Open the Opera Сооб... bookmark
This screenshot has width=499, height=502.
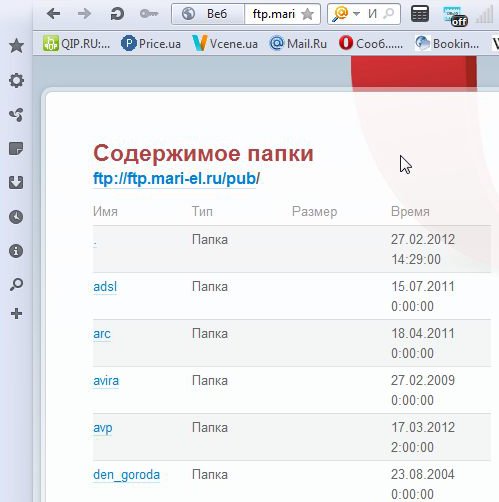371,44
